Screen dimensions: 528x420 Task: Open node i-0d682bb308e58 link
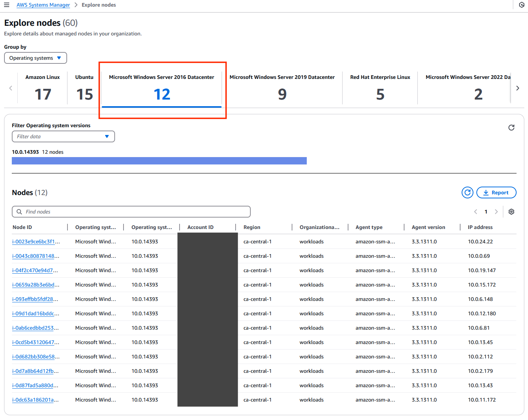[x=36, y=357]
